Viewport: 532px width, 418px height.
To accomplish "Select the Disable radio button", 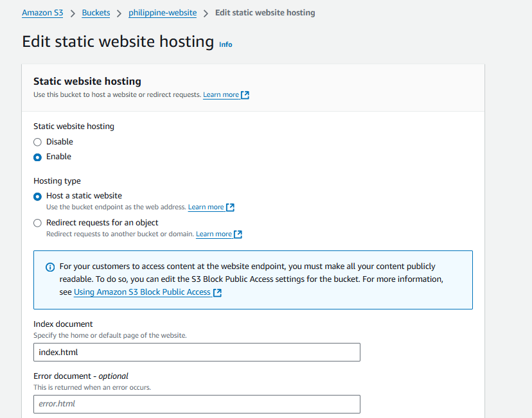I will [37, 142].
